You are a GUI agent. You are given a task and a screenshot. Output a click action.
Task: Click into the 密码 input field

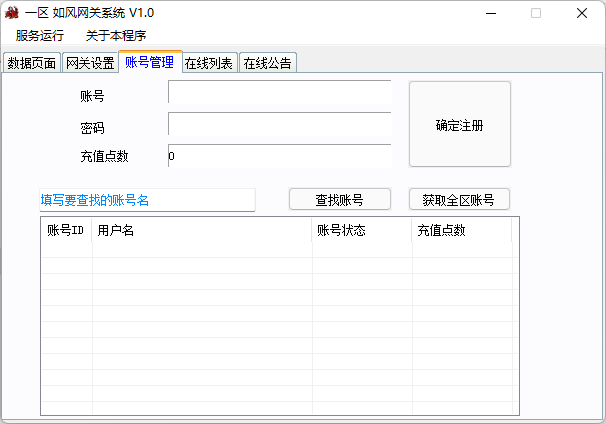click(x=279, y=125)
